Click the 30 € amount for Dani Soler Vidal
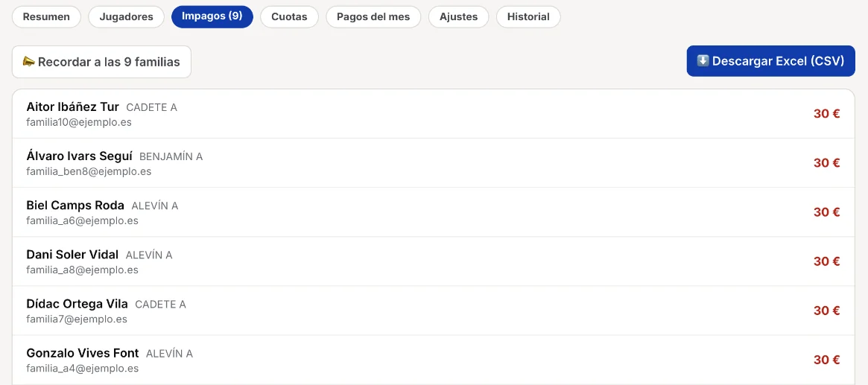This screenshot has height=385, width=868. click(x=826, y=261)
